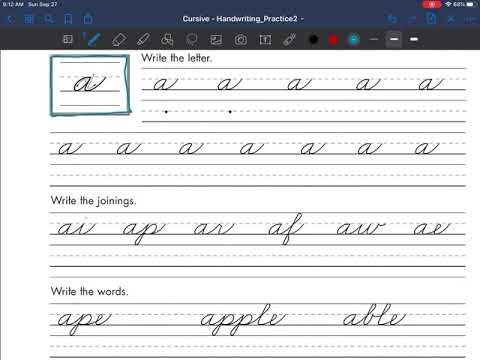Choose the teal pen color

(354, 40)
